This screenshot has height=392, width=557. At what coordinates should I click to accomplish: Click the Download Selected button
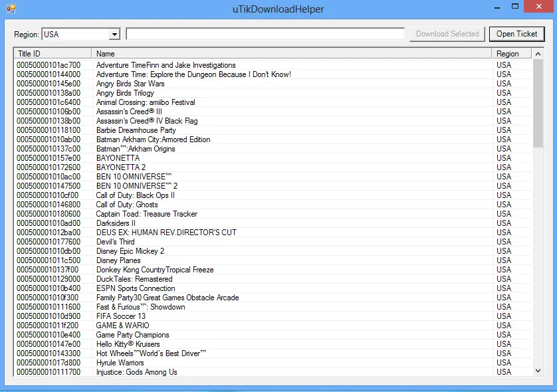pos(447,34)
